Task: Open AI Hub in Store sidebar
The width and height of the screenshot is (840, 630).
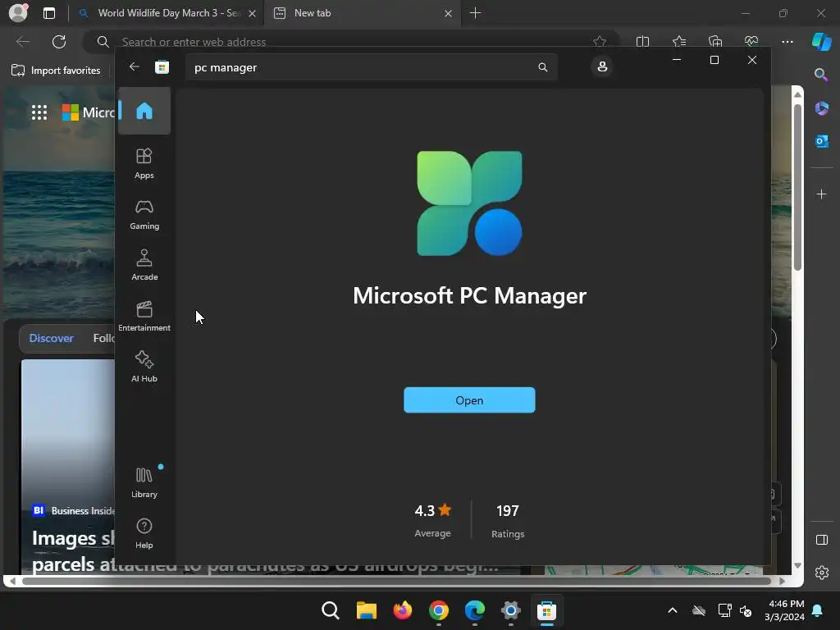Action: 144,367
